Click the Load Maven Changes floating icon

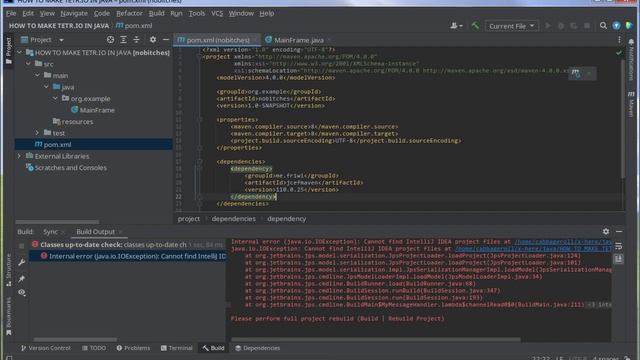[x=576, y=73]
